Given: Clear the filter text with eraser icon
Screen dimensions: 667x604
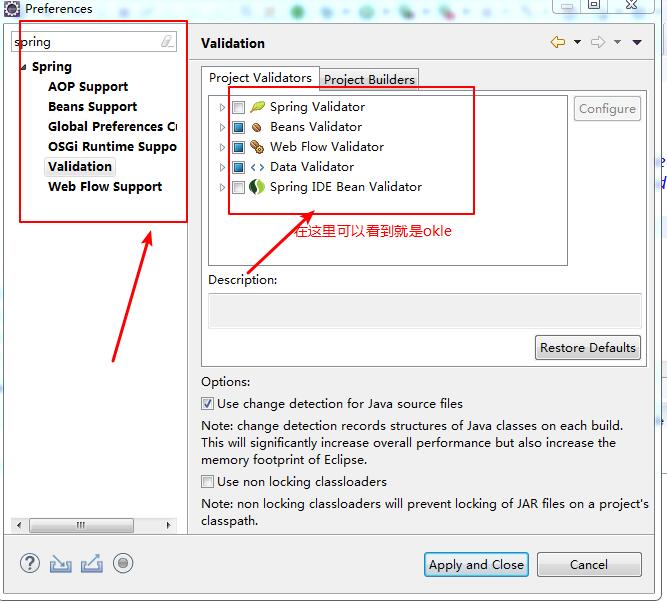Looking at the screenshot, I should tap(167, 42).
